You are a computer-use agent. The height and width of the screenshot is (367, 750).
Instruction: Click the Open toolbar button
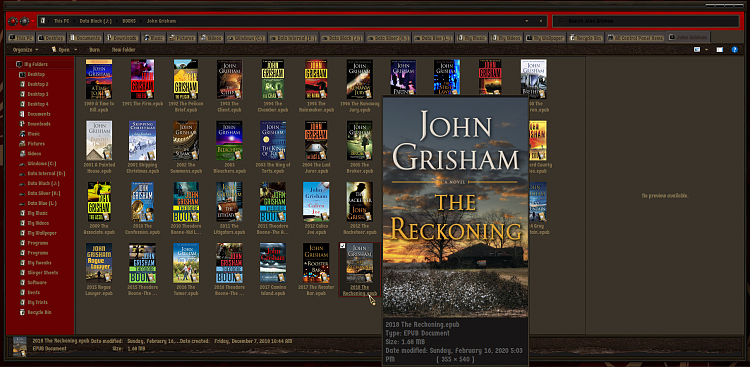pos(60,50)
